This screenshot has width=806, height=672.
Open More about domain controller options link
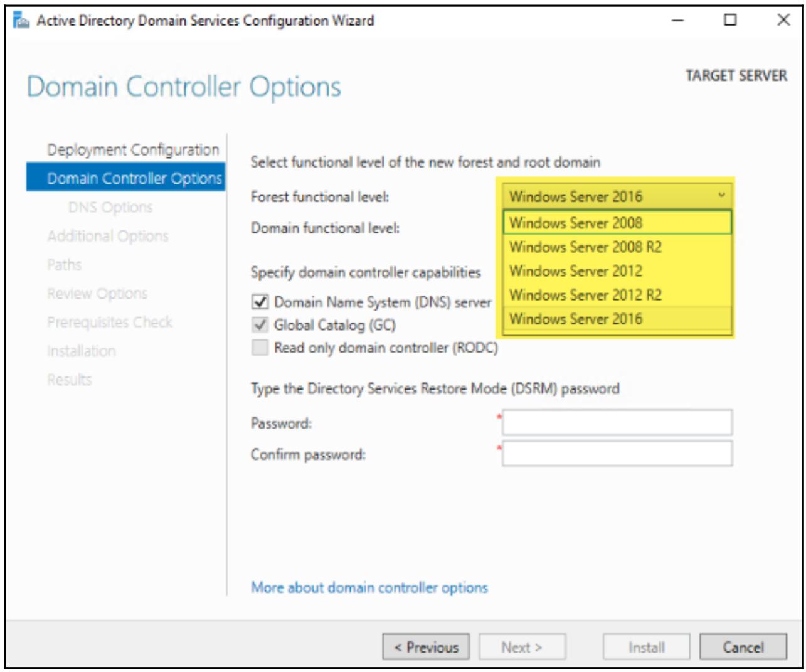tap(369, 587)
